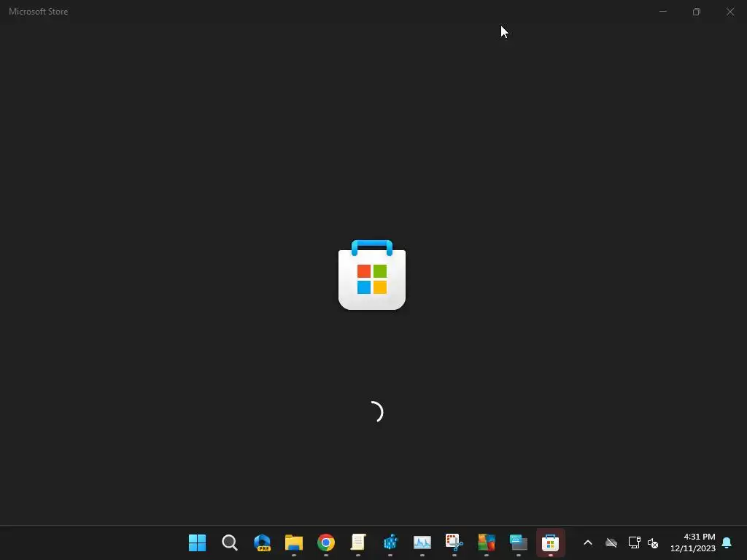
Task: Open the performance monitor graph icon
Action: [x=422, y=542]
